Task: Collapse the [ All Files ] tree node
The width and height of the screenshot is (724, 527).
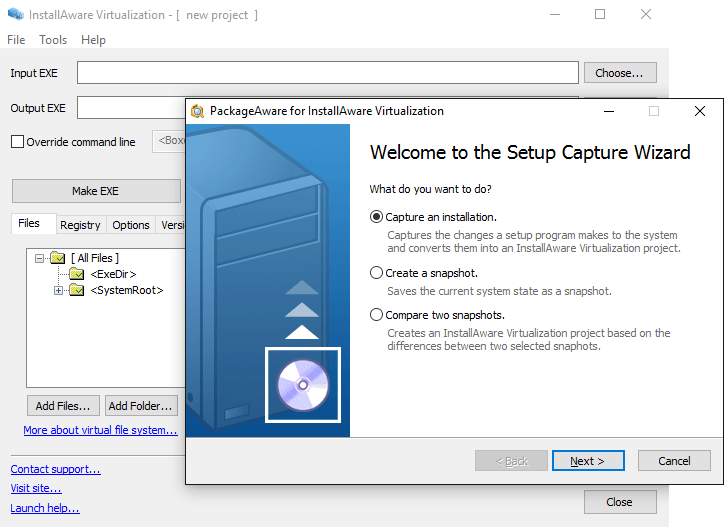Action: [x=40, y=258]
